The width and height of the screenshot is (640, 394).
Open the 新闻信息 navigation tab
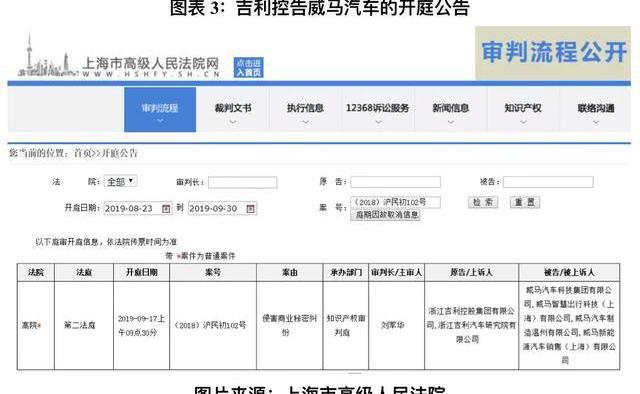(x=451, y=108)
